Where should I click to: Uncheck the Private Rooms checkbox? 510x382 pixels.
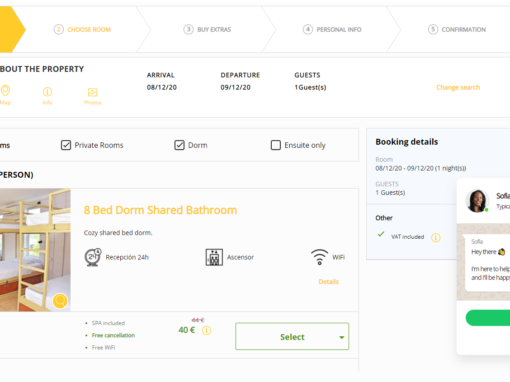click(66, 145)
